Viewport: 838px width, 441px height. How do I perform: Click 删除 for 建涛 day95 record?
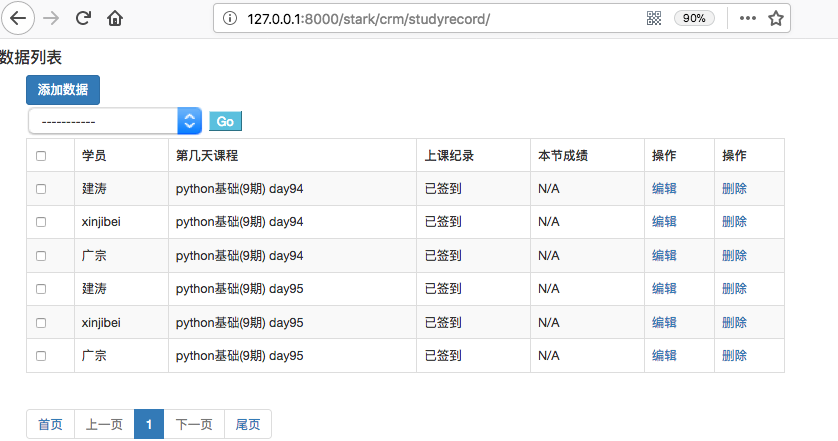734,289
